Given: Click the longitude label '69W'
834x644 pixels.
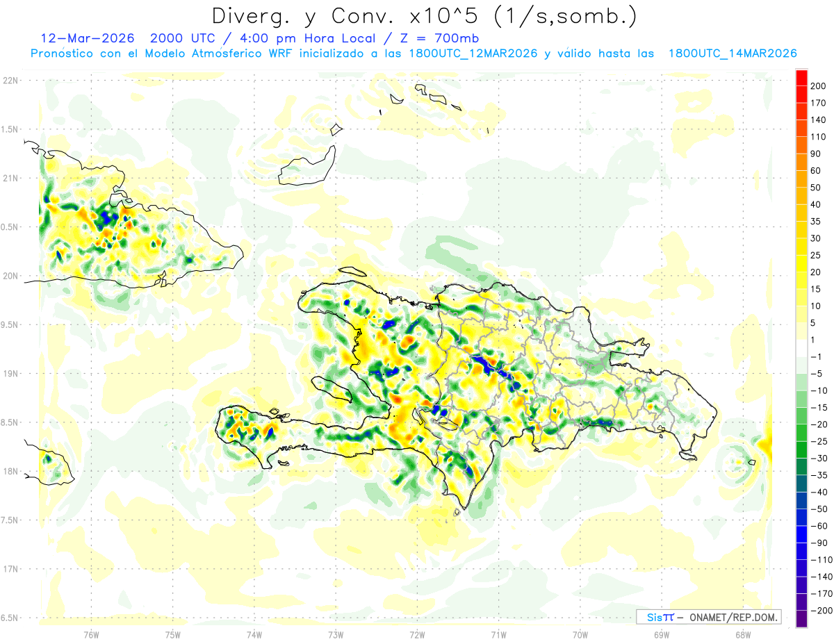Looking at the screenshot, I should point(662,634).
